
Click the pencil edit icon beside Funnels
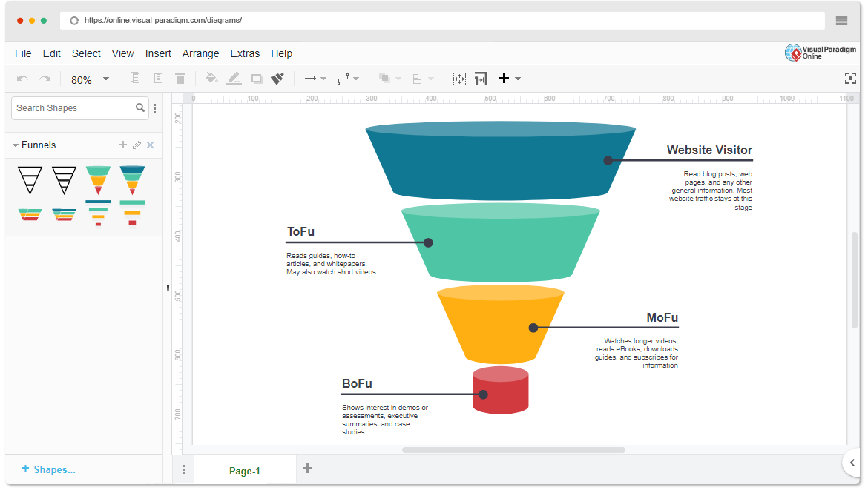[x=137, y=145]
